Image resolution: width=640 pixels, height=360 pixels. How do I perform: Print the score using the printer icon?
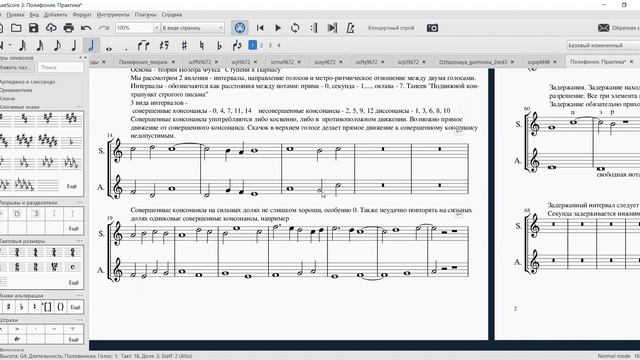click(x=69, y=28)
